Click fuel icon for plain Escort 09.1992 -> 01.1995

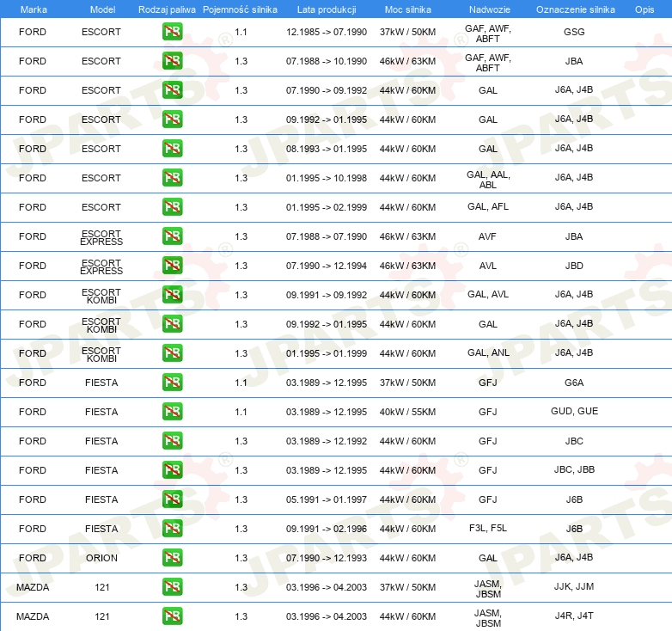click(x=172, y=119)
